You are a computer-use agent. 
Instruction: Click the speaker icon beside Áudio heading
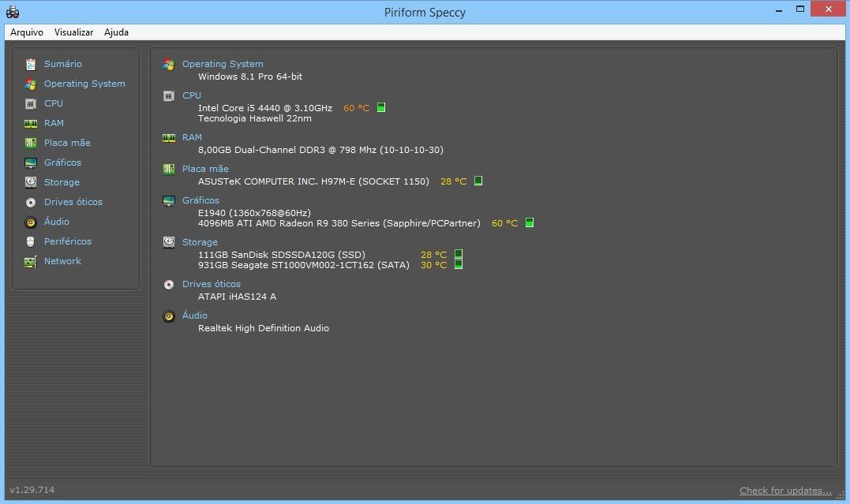169,316
